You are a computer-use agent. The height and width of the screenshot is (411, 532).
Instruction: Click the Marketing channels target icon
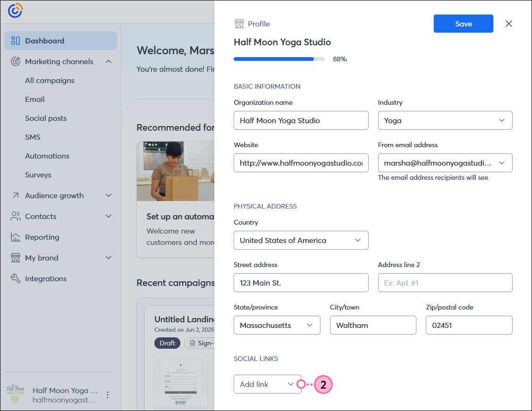16,61
